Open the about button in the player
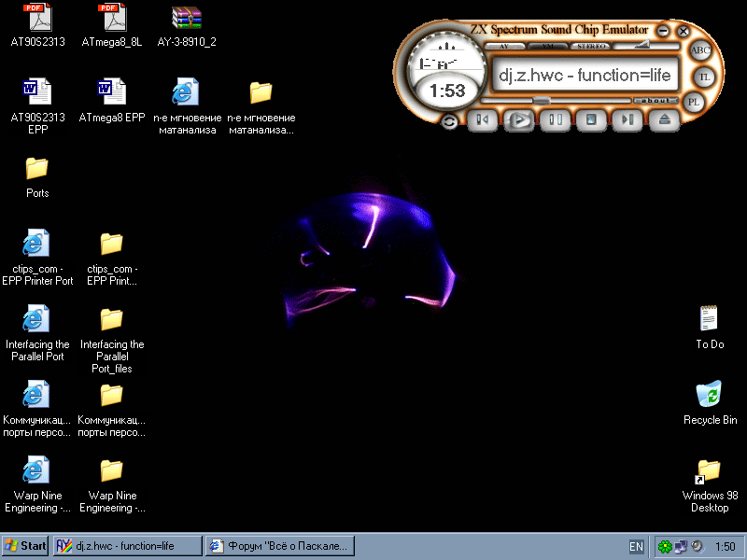The image size is (747, 560). point(655,101)
